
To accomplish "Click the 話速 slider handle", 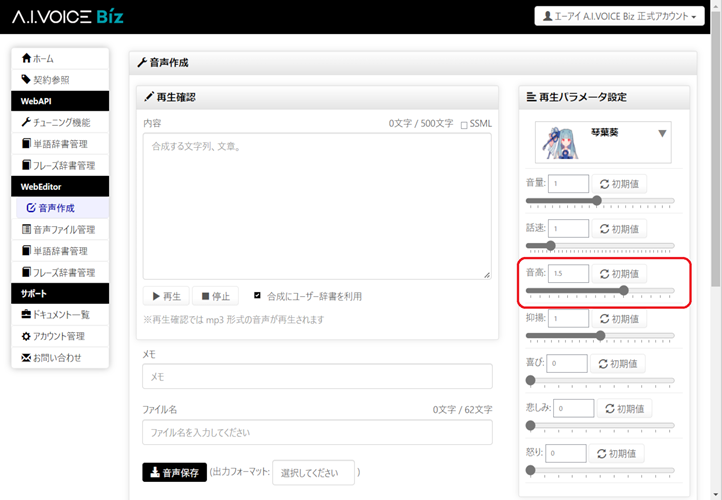I will tap(551, 245).
